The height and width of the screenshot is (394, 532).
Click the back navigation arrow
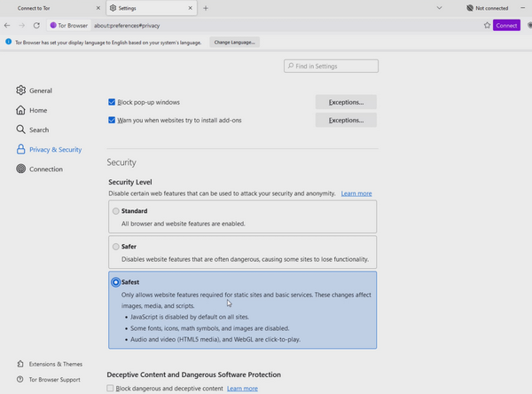8,26
